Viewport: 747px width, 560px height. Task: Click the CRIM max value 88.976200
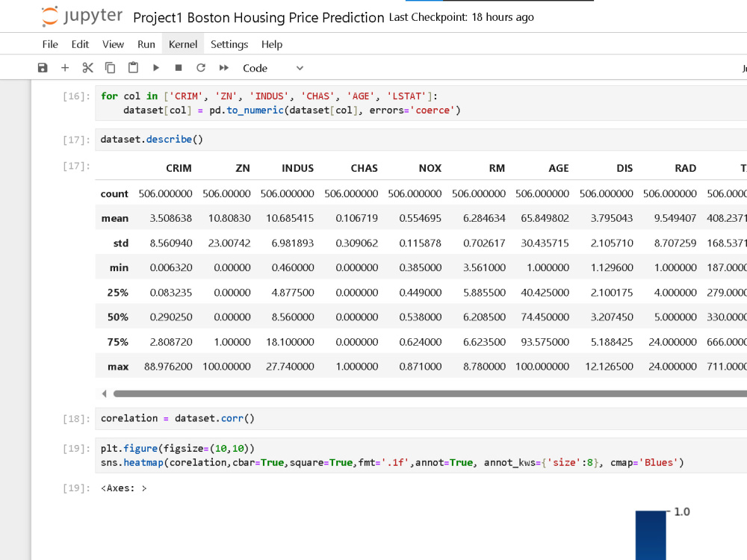point(168,367)
